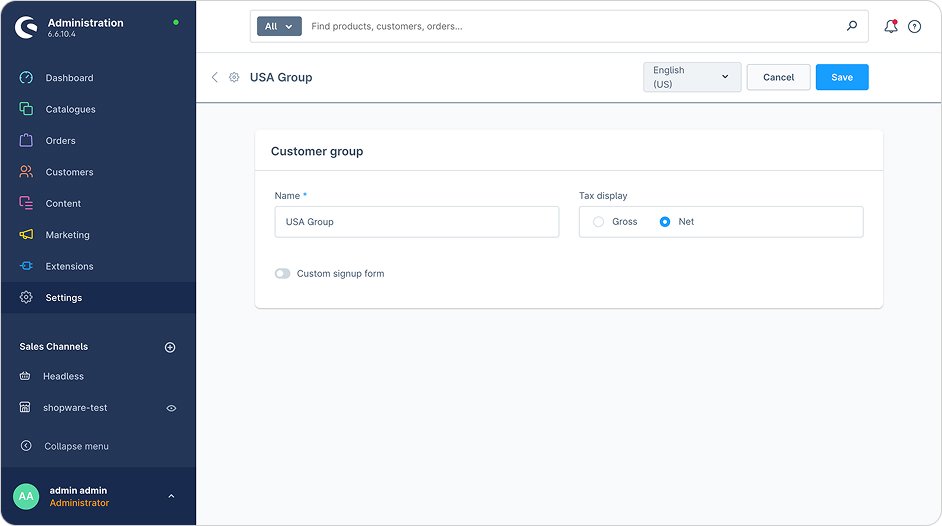Click the search magnifier icon
Viewport: 942px width, 526px height.
coord(852,27)
